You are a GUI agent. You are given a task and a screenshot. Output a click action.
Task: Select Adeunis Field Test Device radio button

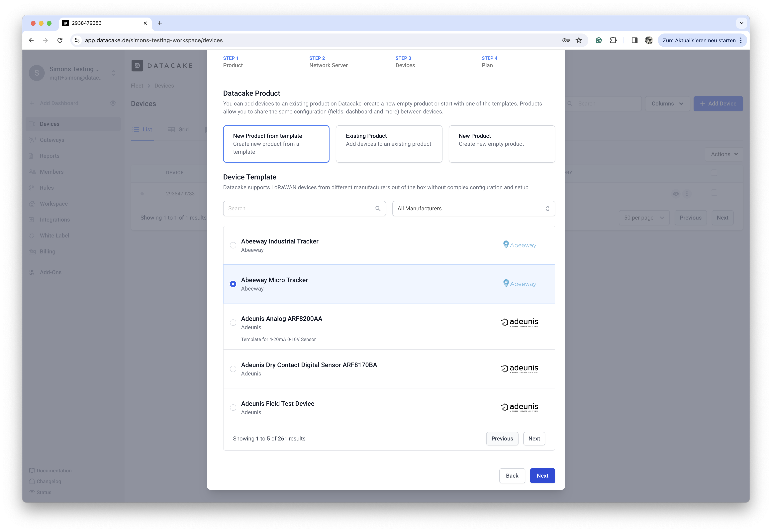point(233,408)
